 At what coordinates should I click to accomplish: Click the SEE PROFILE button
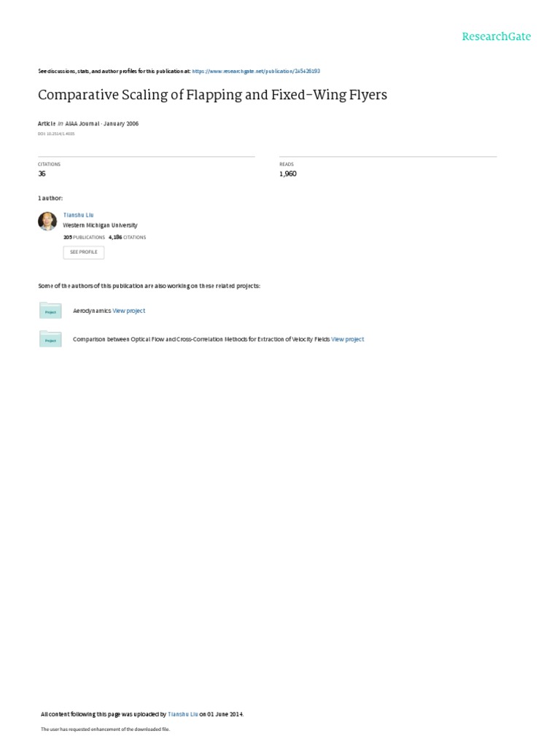84,252
